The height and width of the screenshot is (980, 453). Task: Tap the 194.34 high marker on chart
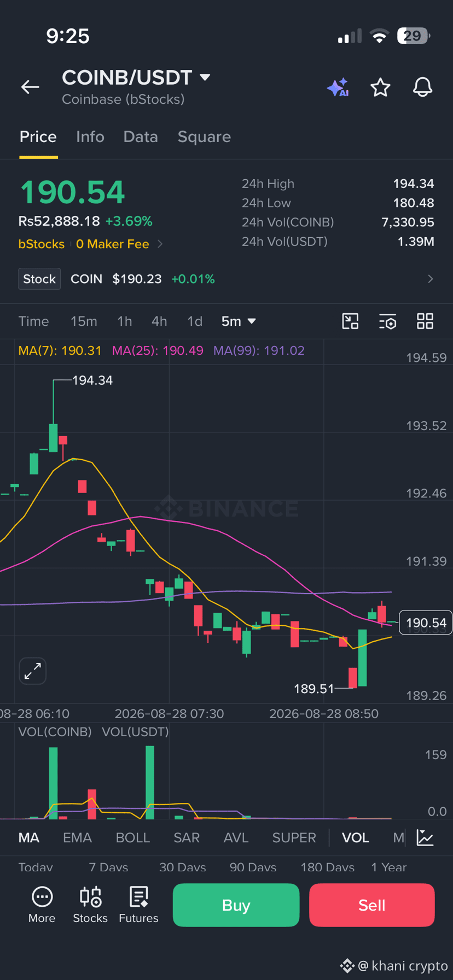pos(92,380)
